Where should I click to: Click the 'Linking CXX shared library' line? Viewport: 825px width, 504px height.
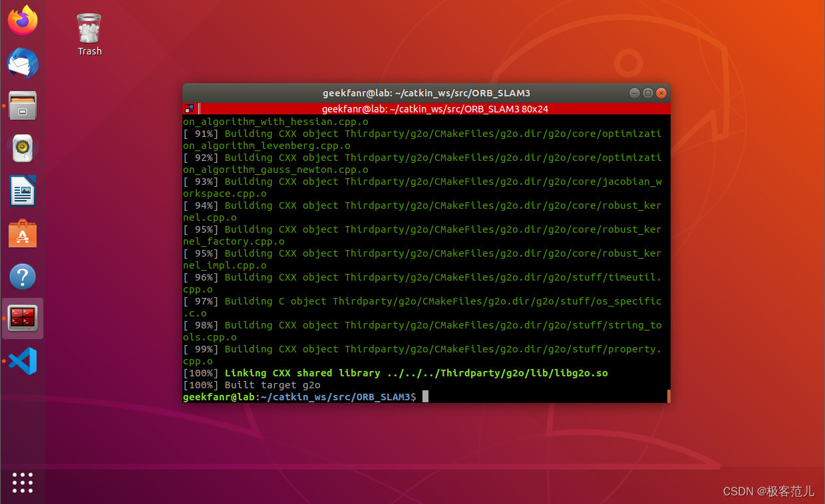click(x=395, y=373)
